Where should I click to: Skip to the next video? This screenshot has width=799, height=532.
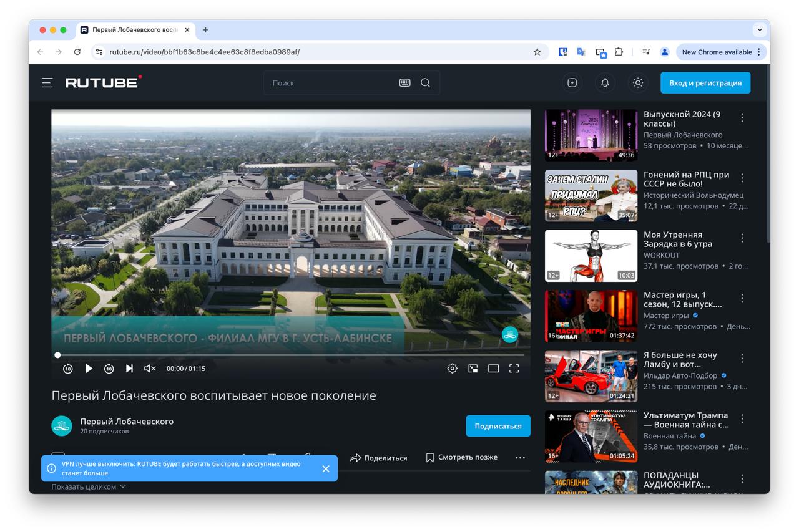pos(129,369)
